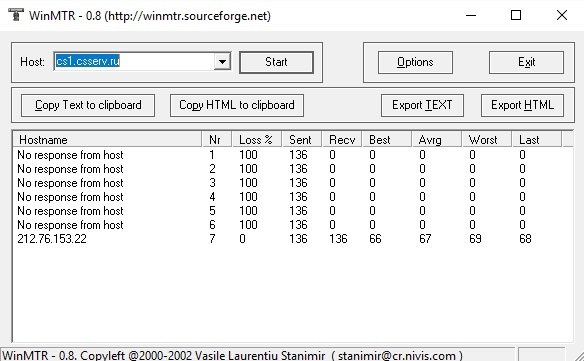Click the Host: label
The height and width of the screenshot is (361, 584).
[32, 62]
